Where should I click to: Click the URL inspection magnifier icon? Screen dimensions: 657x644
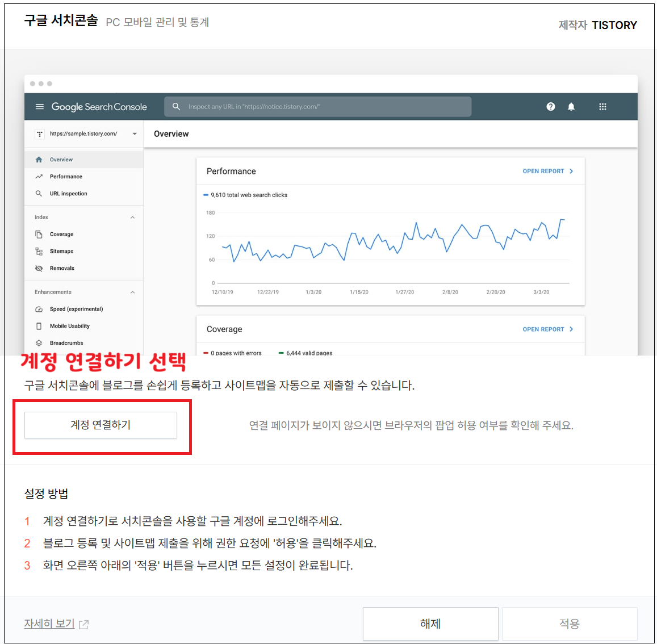(x=39, y=193)
